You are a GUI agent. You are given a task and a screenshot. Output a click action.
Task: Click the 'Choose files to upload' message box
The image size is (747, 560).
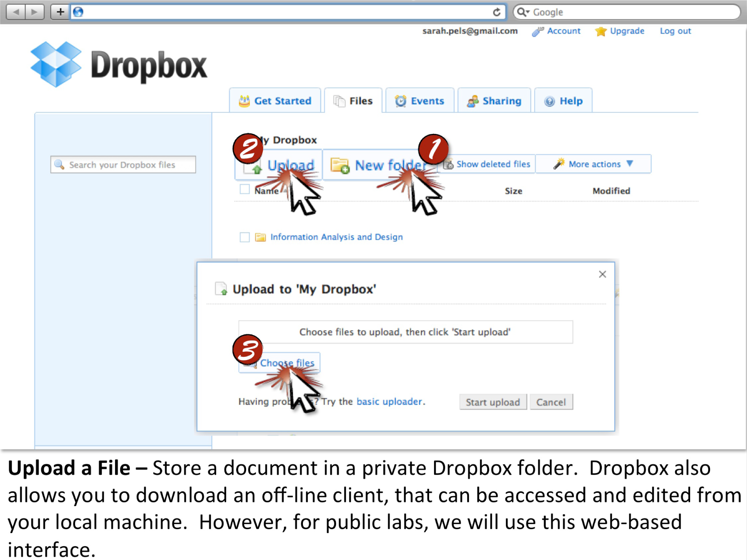(405, 332)
